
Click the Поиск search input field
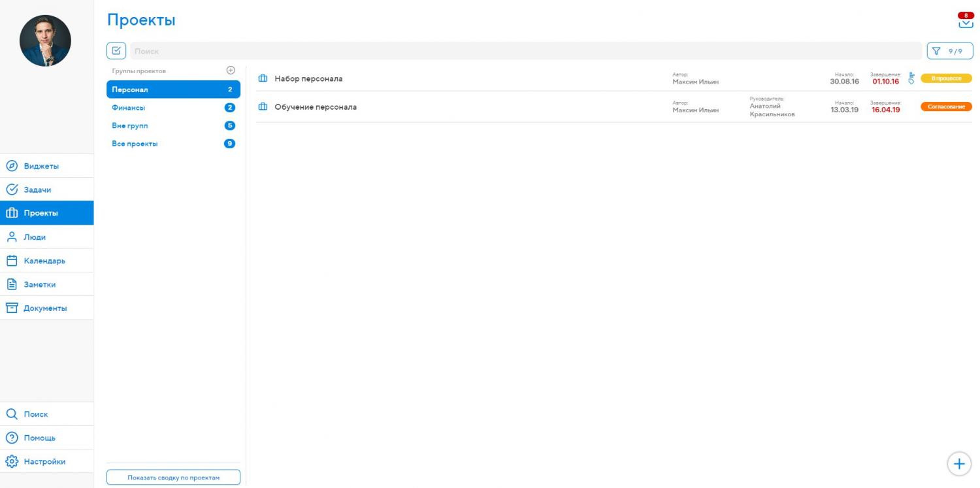pos(523,51)
